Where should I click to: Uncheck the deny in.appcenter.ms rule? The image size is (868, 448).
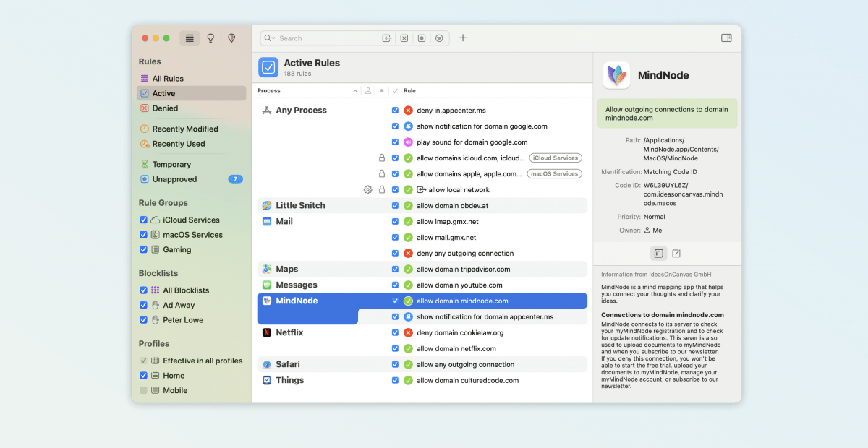[x=395, y=111]
